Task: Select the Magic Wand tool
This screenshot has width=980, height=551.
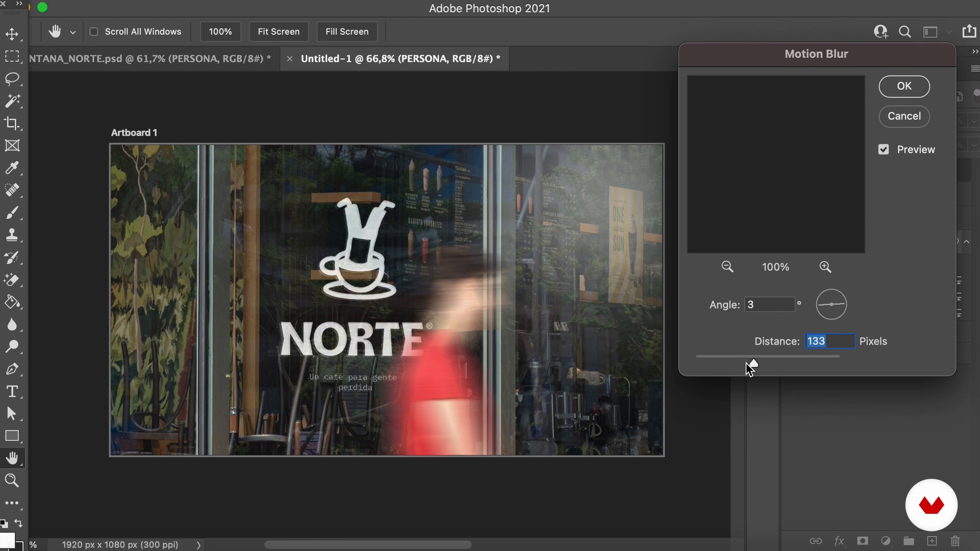Action: (12, 101)
